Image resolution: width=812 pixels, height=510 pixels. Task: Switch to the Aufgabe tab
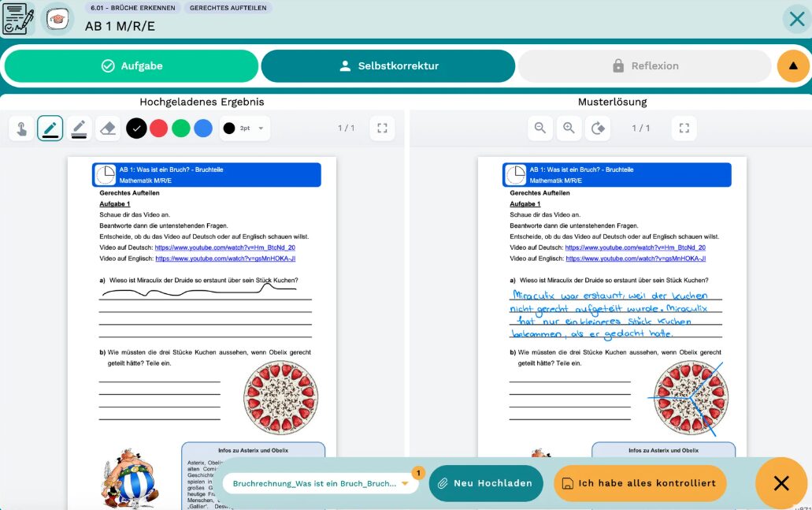coord(132,66)
